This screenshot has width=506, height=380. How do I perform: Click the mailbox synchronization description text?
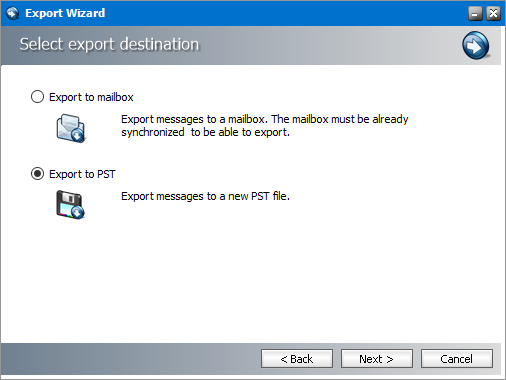(264, 126)
